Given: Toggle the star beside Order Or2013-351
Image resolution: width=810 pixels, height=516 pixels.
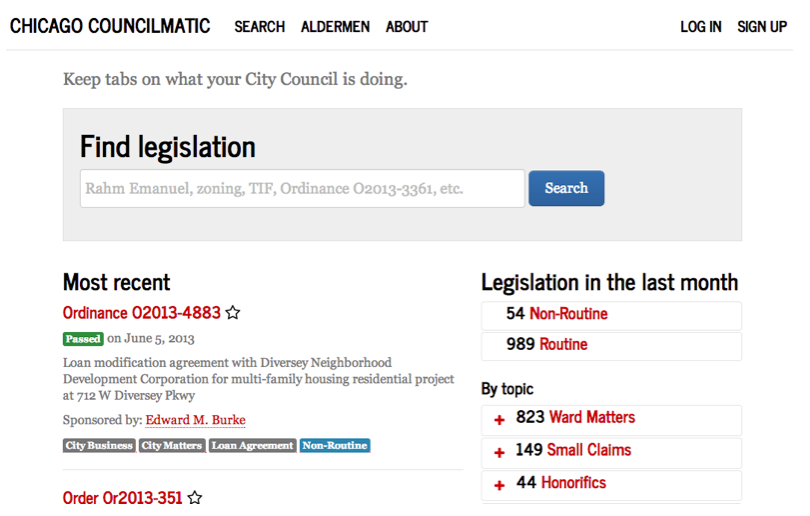Looking at the screenshot, I should [x=195, y=498].
